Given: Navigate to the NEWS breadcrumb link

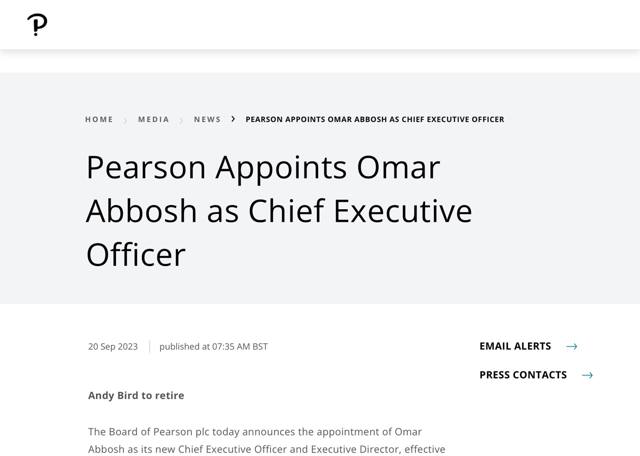Looking at the screenshot, I should click(207, 120).
